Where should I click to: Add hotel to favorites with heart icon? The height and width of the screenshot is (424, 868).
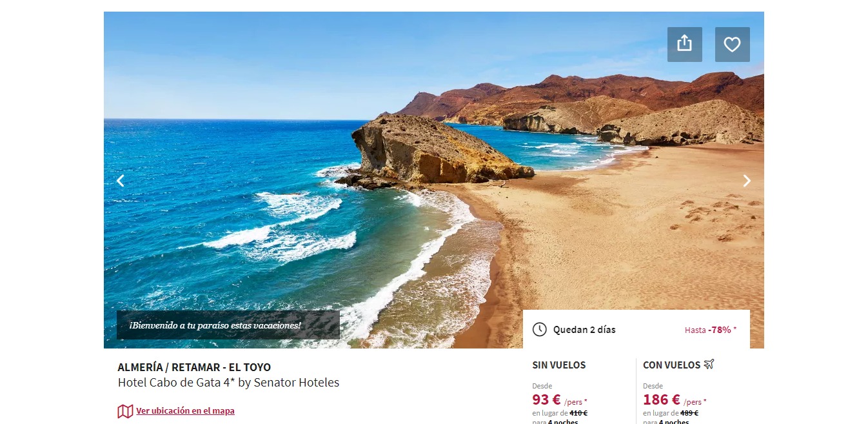point(733,45)
